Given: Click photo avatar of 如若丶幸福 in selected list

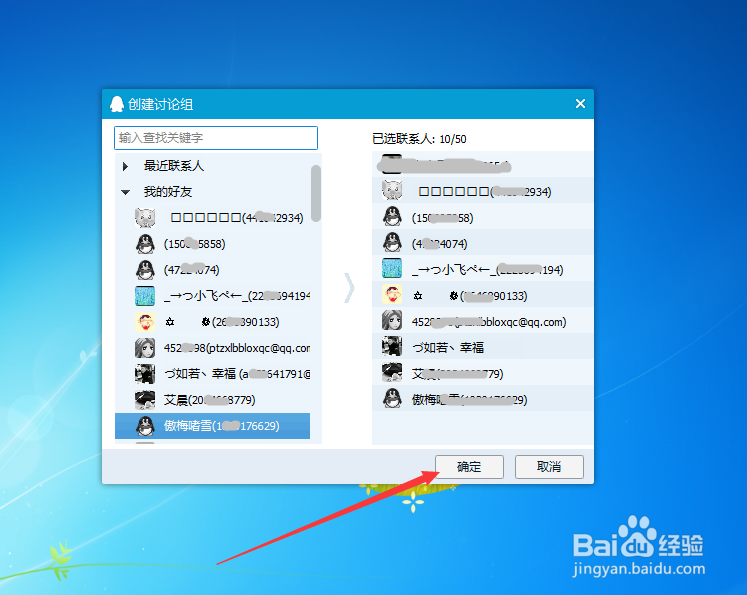Looking at the screenshot, I should [x=392, y=346].
